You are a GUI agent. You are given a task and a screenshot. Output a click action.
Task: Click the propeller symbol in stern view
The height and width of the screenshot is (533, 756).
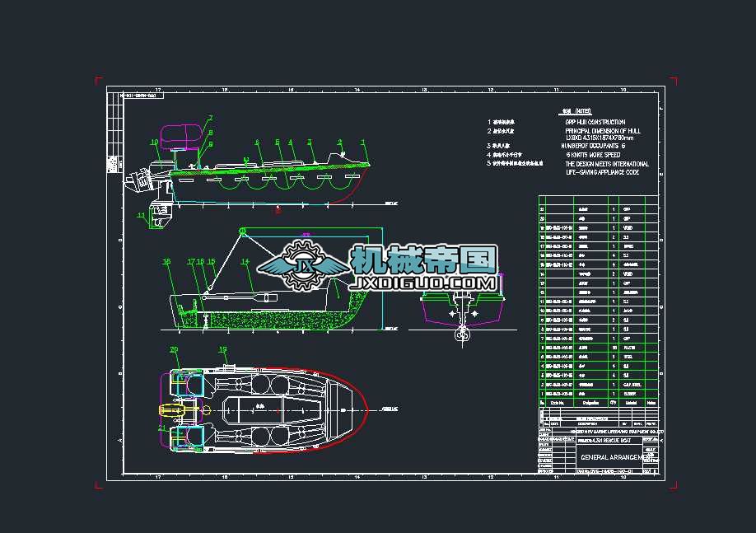pyautogui.click(x=463, y=334)
